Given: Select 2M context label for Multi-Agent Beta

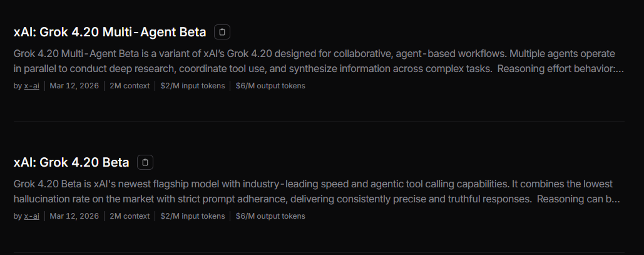Looking at the screenshot, I should [130, 86].
